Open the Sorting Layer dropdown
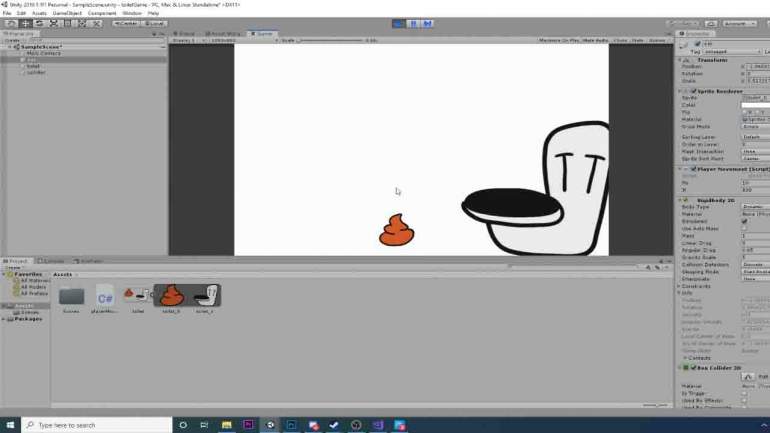Screen dimensions: 770x433 (755, 137)
